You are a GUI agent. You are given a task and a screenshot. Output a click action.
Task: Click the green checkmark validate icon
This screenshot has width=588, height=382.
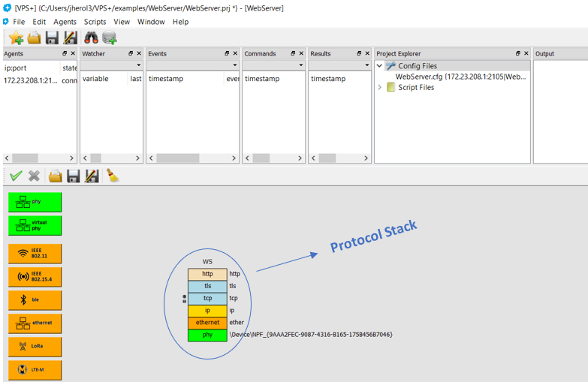pyautogui.click(x=16, y=176)
